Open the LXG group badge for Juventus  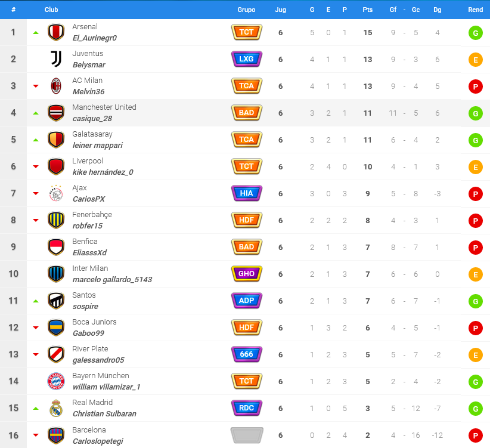coord(247,59)
